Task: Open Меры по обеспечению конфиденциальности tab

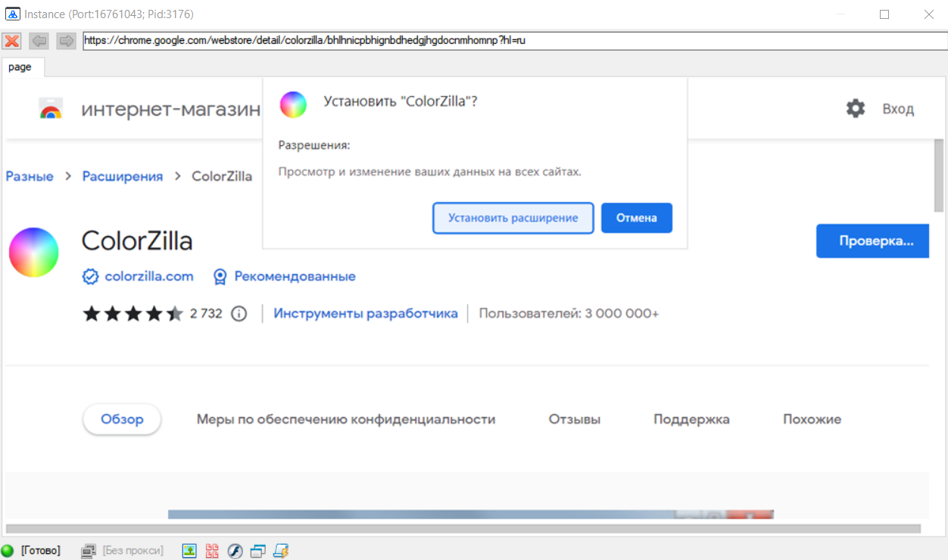Action: (x=346, y=419)
